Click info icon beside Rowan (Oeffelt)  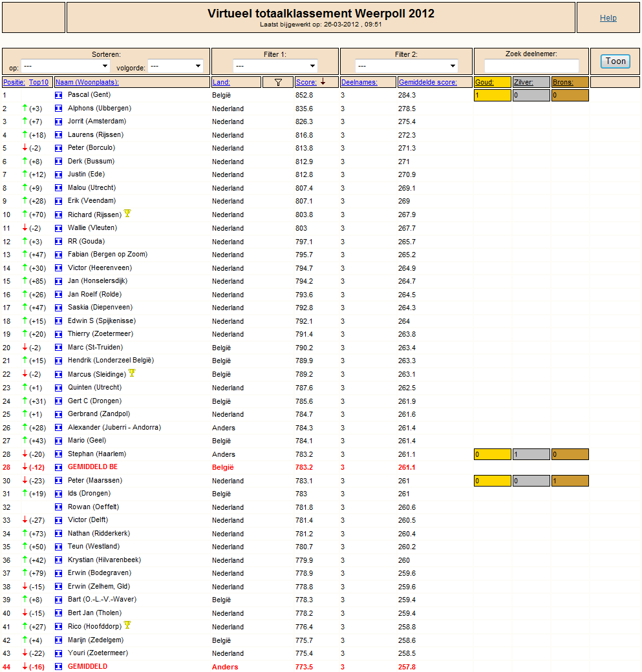click(x=58, y=507)
